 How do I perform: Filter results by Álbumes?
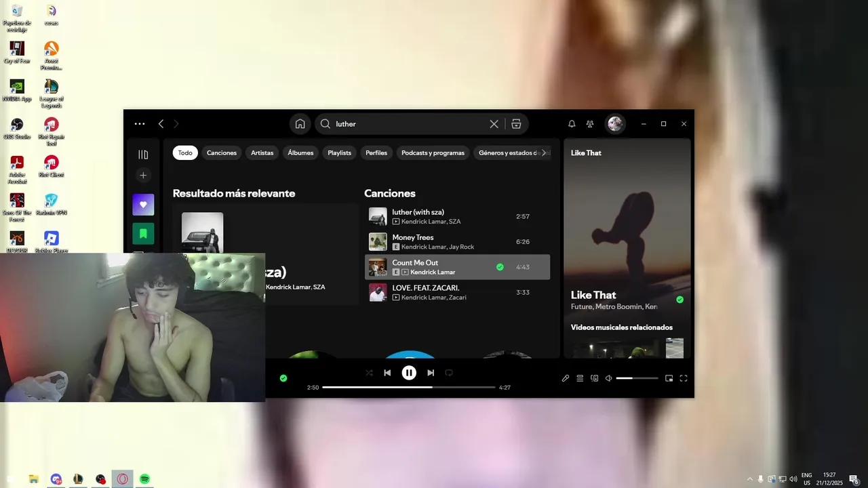pos(300,153)
